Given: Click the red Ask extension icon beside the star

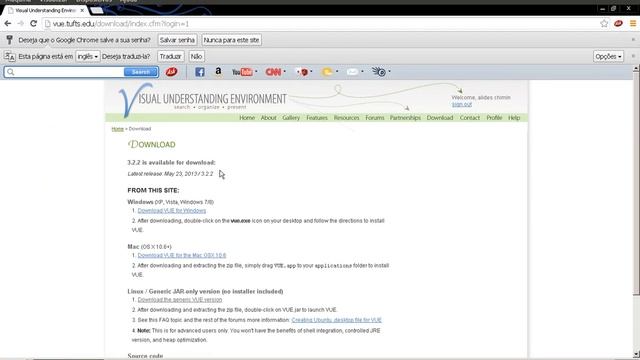Looking at the screenshot, I should coord(618,24).
